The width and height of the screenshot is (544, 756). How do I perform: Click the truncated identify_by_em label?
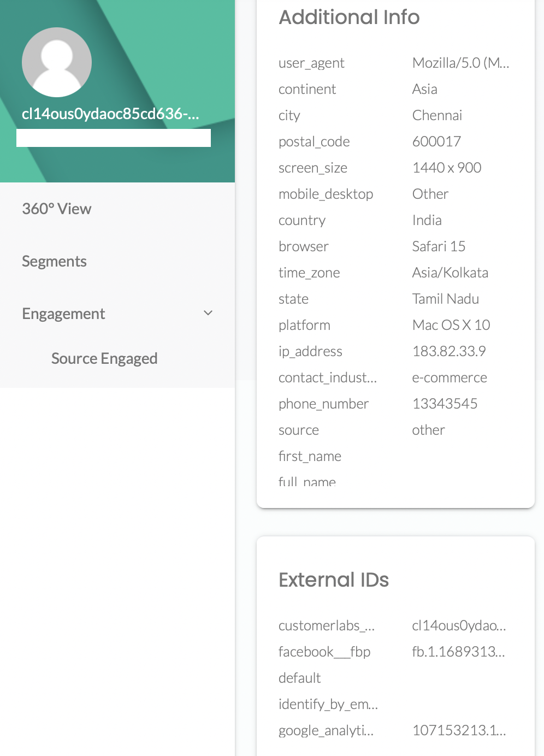328,704
